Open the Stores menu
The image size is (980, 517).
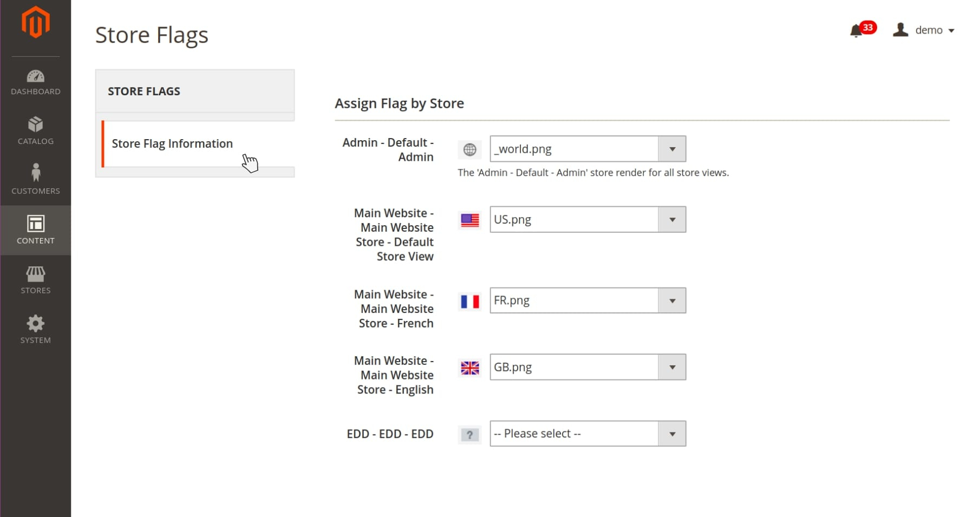pyautogui.click(x=36, y=280)
